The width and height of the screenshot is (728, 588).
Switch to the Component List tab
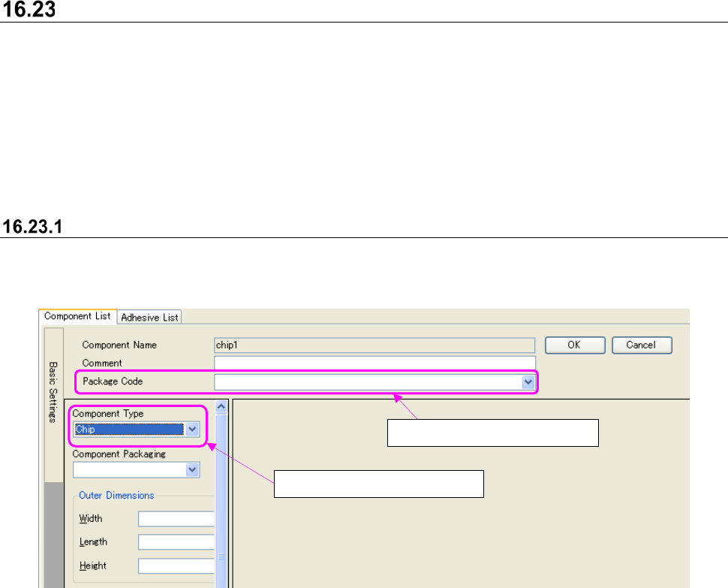point(77,316)
